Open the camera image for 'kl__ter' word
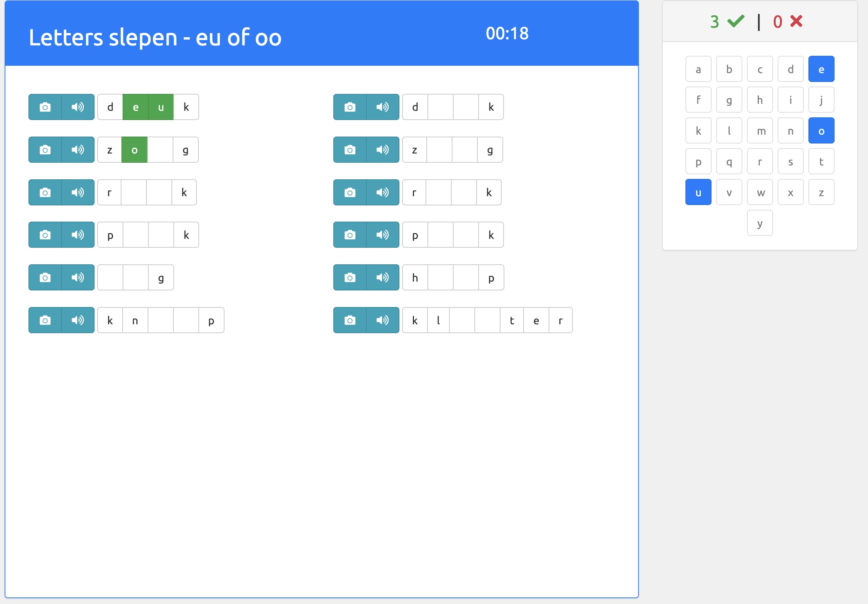 [x=350, y=320]
